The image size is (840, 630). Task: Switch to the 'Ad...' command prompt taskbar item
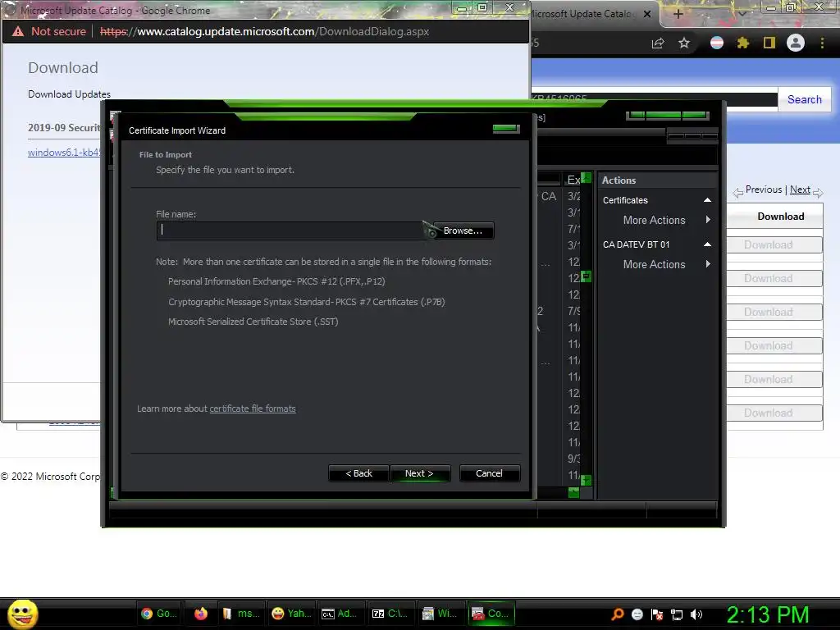(340, 614)
